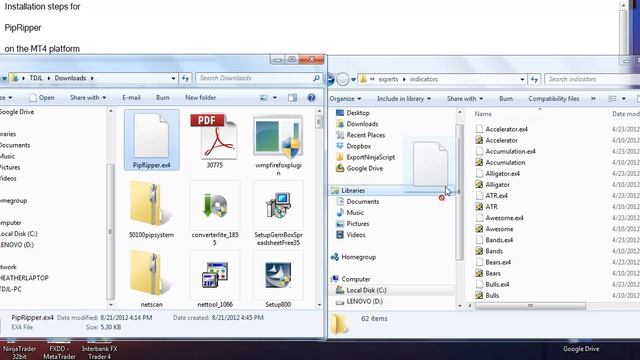Image resolution: width=640 pixels, height=360 pixels.
Task: Open the indicators address bar history dropdown
Action: (522, 79)
